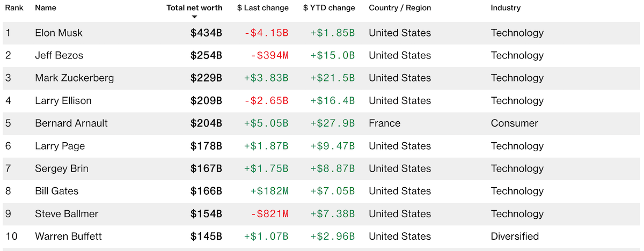Open Sergey Brin's profile link
The height and width of the screenshot is (251, 644).
coord(62,168)
